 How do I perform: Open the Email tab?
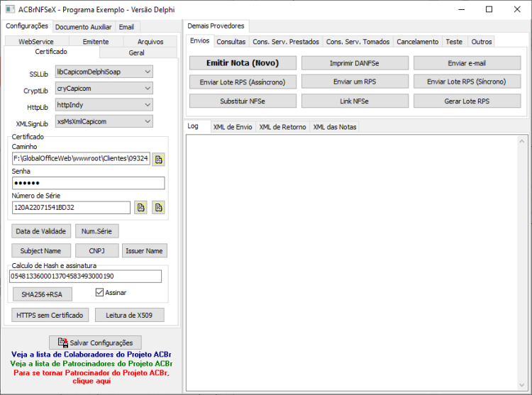pyautogui.click(x=126, y=27)
